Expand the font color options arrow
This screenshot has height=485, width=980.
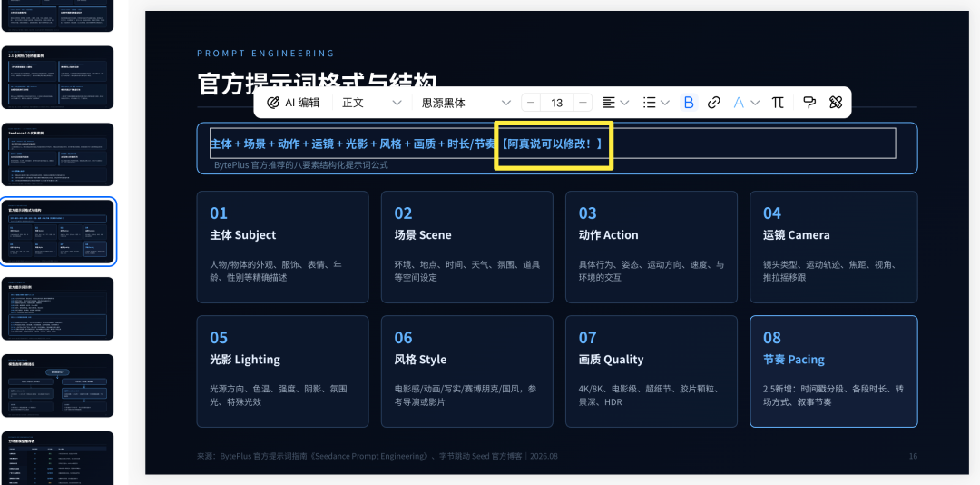coord(755,103)
